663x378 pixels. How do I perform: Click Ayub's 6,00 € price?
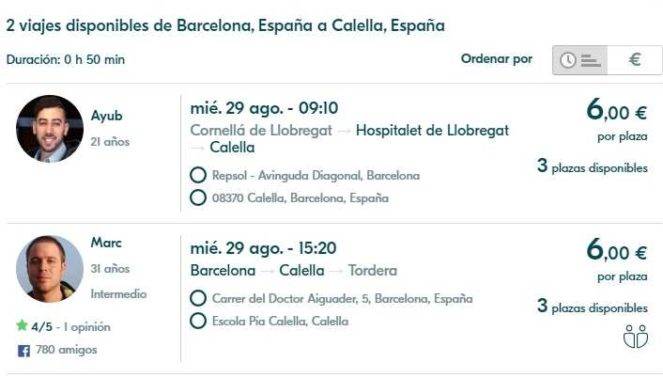click(x=616, y=110)
